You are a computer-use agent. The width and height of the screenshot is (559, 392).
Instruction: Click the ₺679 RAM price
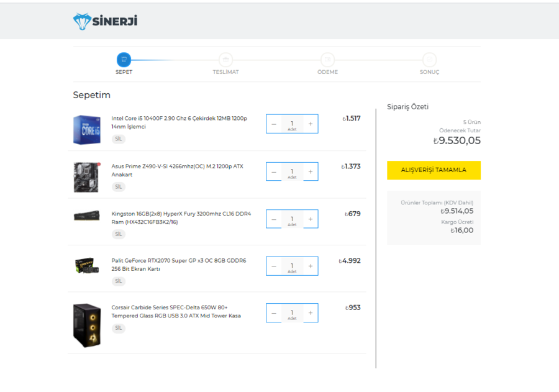click(353, 214)
